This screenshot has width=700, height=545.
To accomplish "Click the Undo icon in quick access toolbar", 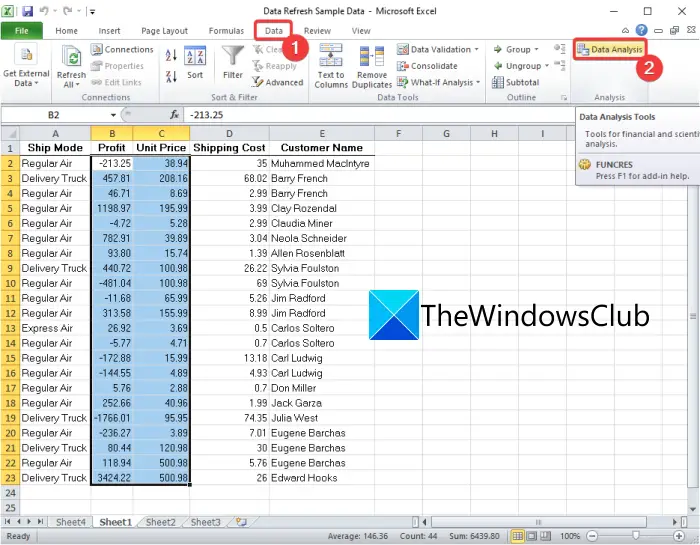I will click(44, 11).
